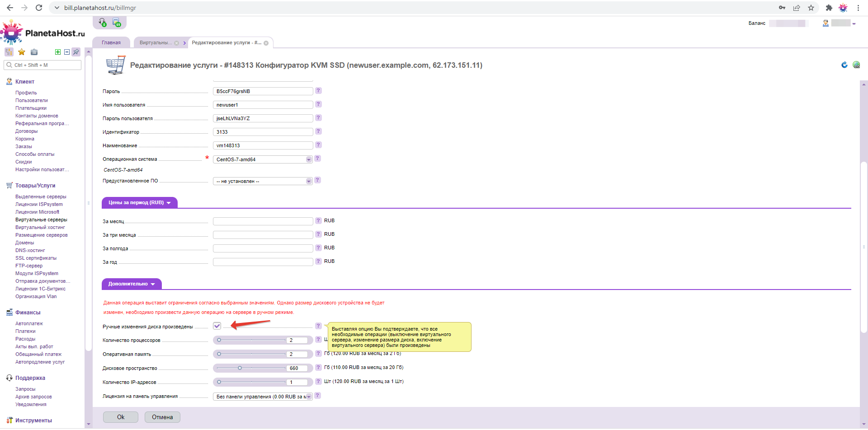The width and height of the screenshot is (868, 430).
Task: Collapse Цены за период (RUB) section
Action: point(140,203)
